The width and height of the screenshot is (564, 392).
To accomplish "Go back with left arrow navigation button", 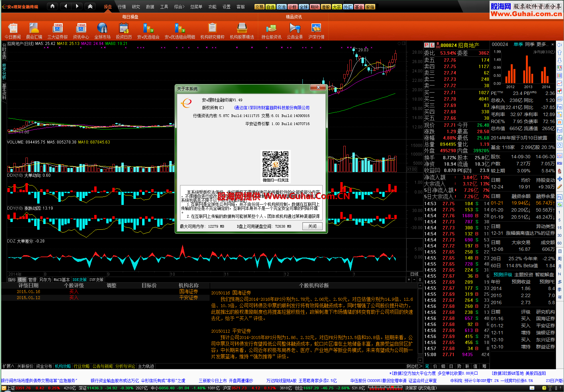I will (65, 6).
